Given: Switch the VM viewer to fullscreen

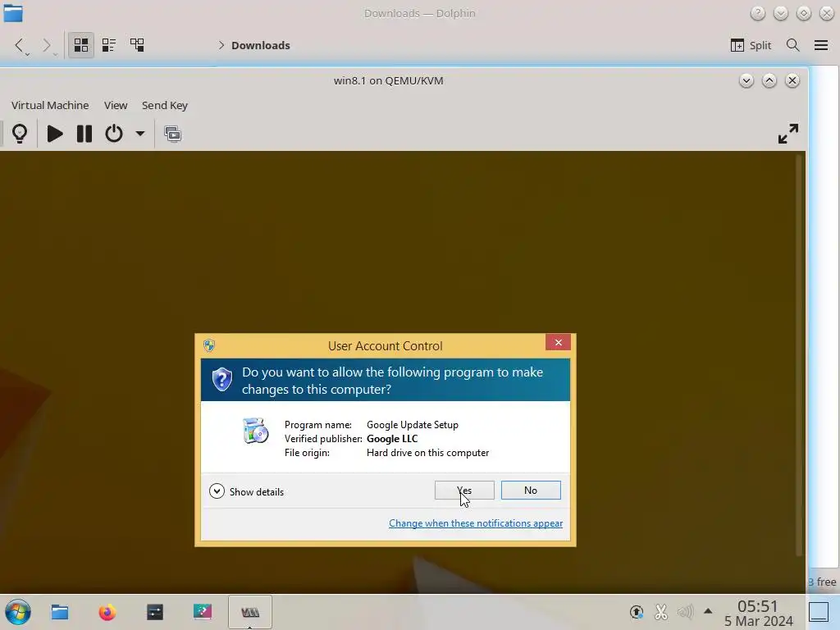Looking at the screenshot, I should click(x=788, y=134).
